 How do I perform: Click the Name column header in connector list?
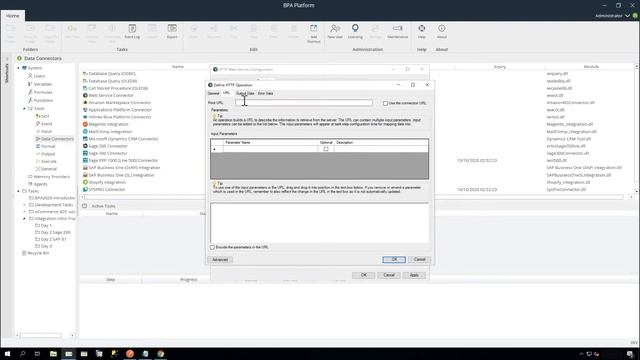(x=178, y=67)
